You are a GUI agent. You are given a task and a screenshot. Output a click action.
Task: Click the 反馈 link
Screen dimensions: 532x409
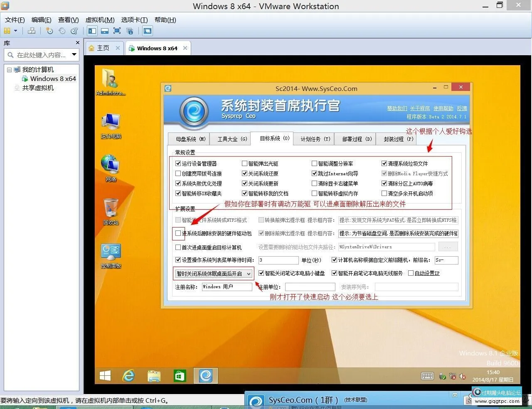click(x=462, y=108)
